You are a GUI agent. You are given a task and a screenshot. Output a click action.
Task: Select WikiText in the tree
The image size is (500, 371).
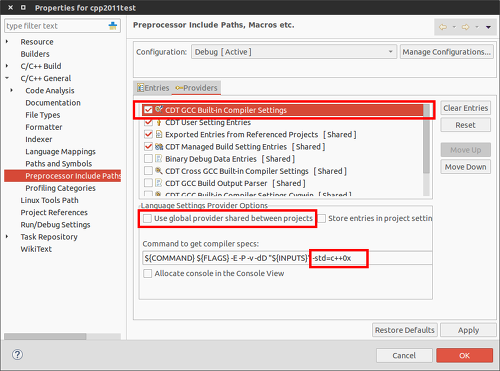(36, 249)
